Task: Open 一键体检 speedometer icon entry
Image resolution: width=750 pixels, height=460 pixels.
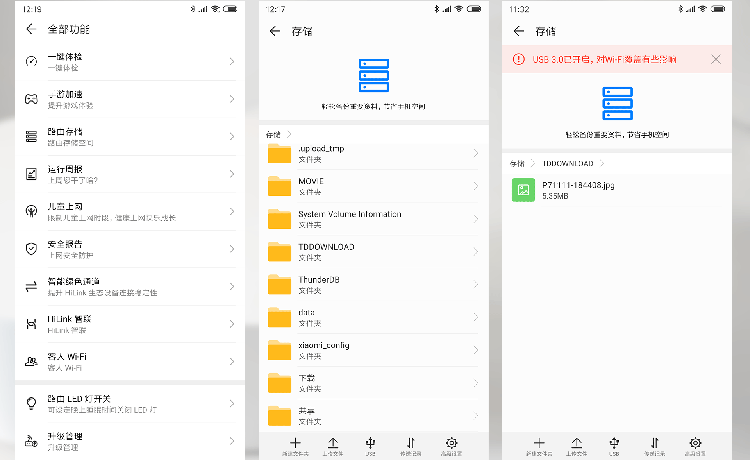Action: (31, 61)
